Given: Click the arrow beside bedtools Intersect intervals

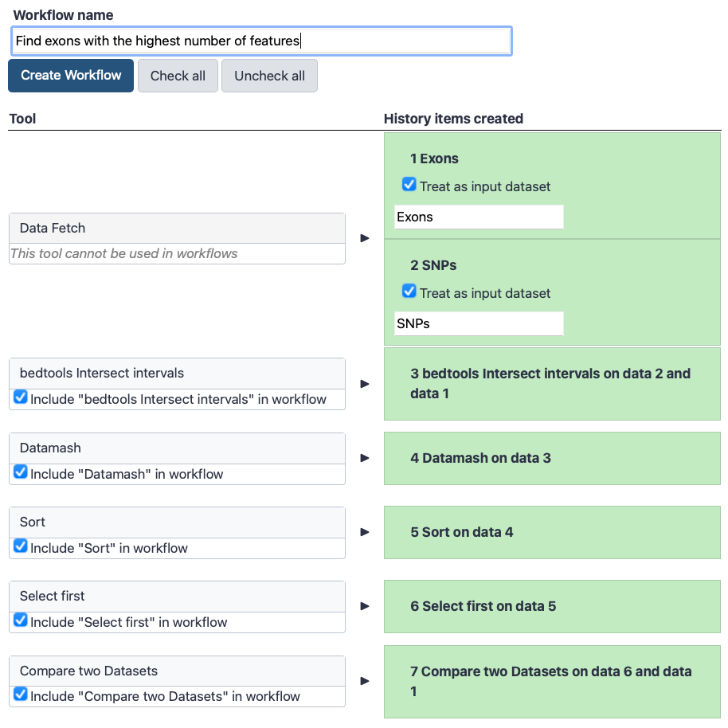Looking at the screenshot, I should [x=365, y=384].
